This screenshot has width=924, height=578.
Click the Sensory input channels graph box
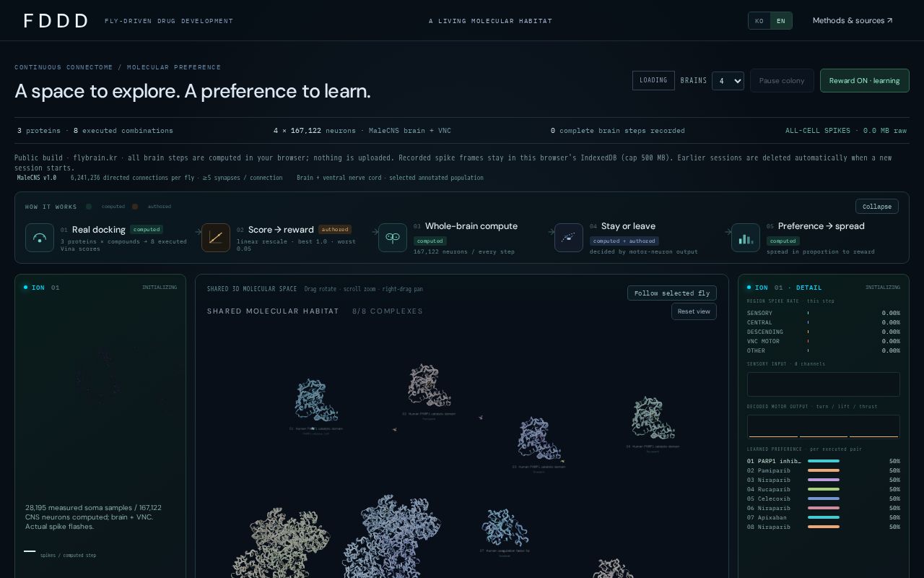click(x=824, y=384)
